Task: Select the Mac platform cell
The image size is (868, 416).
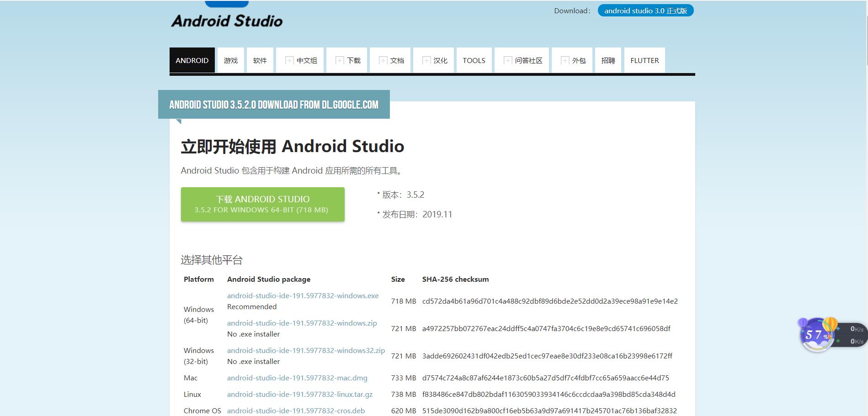Action: point(191,378)
